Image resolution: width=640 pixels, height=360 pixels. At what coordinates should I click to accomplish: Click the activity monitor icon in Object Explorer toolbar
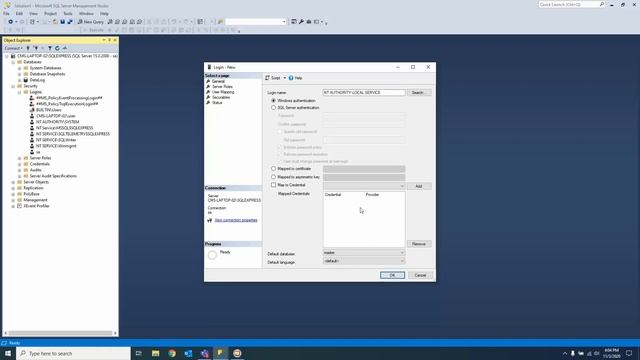64,48
